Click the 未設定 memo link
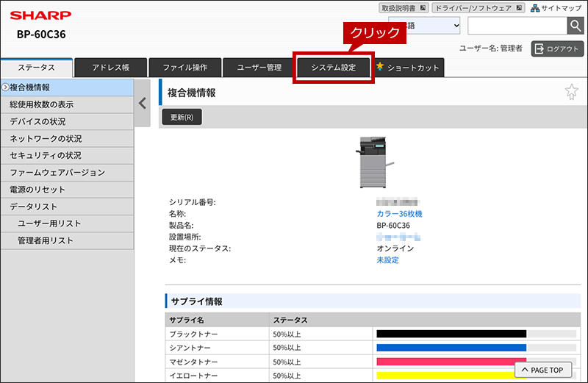588x383 pixels. pyautogui.click(x=388, y=260)
